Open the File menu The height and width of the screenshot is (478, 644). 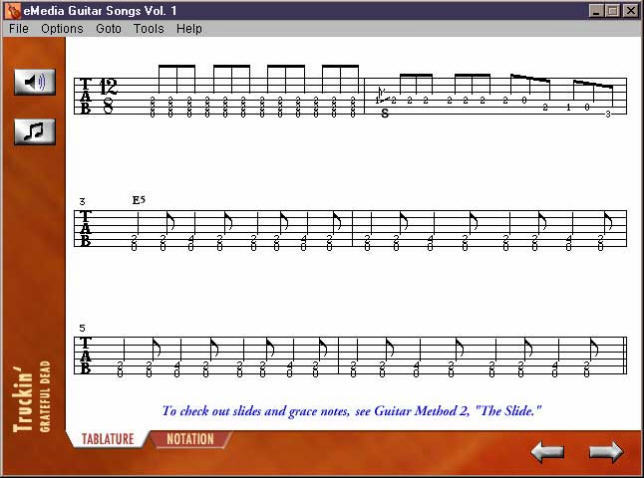19,29
